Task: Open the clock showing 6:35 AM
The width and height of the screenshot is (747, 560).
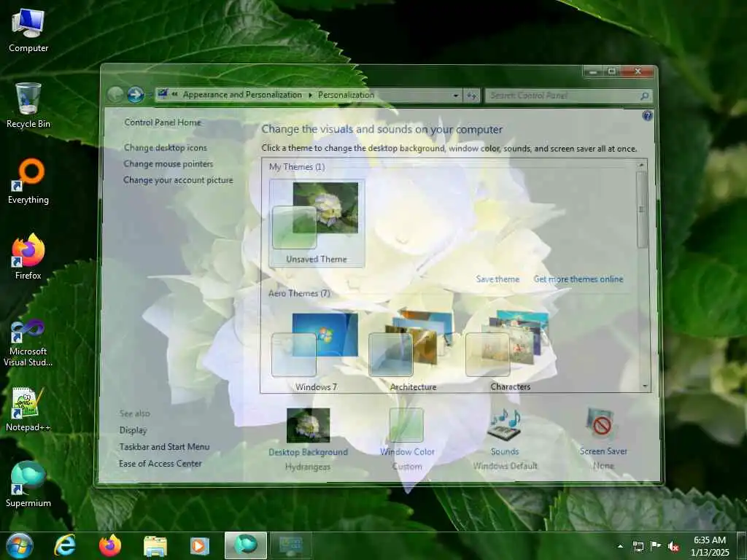Action: 710,546
